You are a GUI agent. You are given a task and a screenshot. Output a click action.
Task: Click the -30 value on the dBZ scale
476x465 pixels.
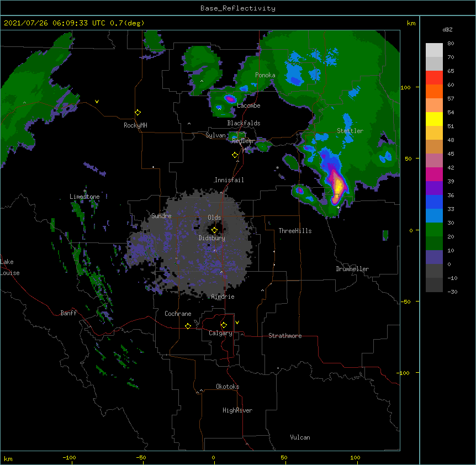point(452,292)
